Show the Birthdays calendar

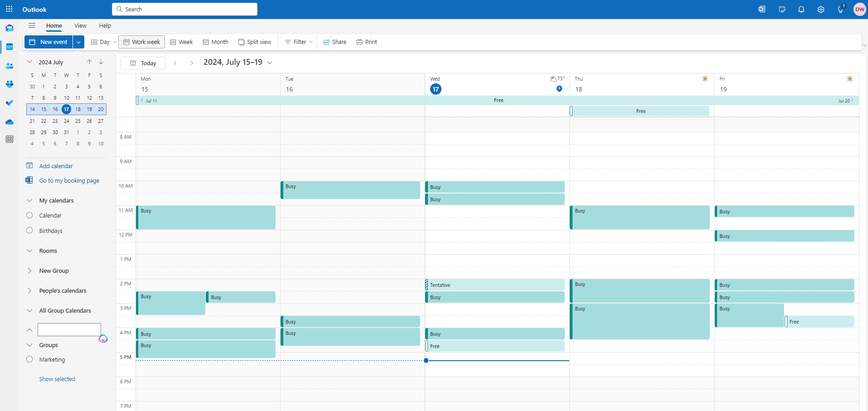coord(29,230)
